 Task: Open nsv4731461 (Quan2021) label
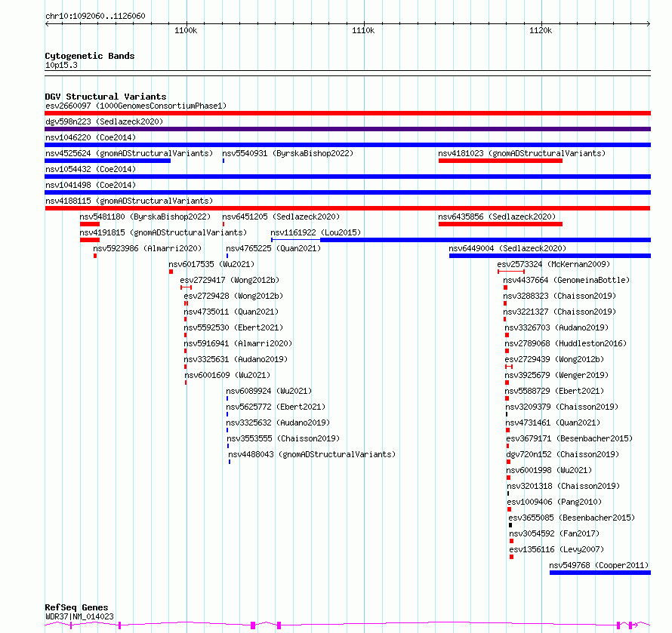[x=553, y=423]
